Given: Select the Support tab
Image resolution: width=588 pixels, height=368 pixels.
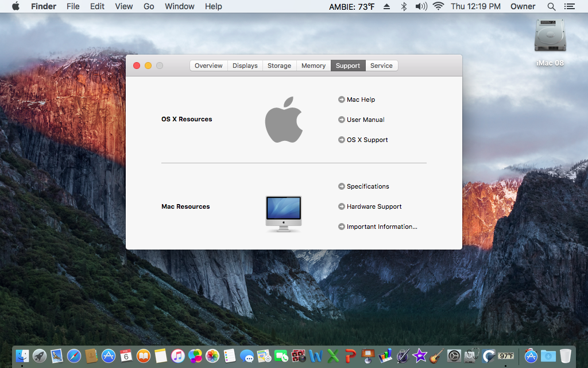Looking at the screenshot, I should pos(347,66).
